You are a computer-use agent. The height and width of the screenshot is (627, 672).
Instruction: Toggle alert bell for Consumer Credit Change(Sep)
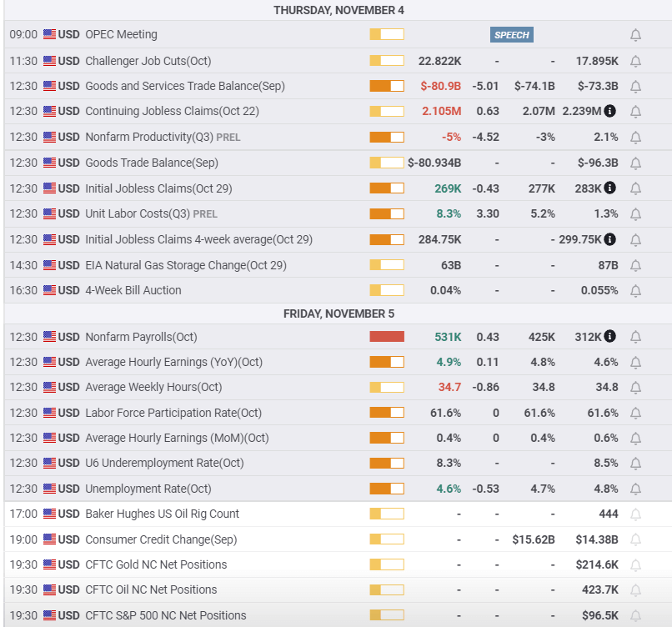(x=635, y=539)
